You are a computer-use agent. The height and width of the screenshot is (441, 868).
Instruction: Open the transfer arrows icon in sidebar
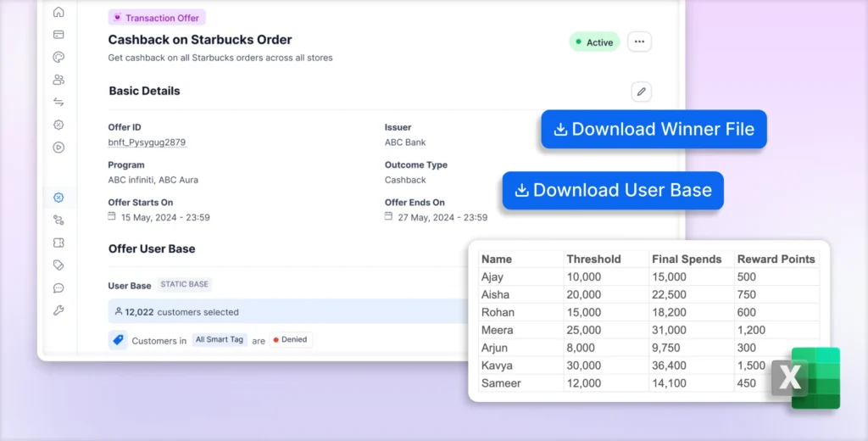pos(58,102)
